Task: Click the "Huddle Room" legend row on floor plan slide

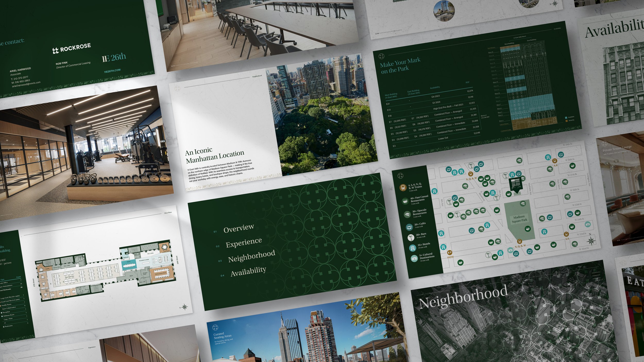Action: pos(12,304)
